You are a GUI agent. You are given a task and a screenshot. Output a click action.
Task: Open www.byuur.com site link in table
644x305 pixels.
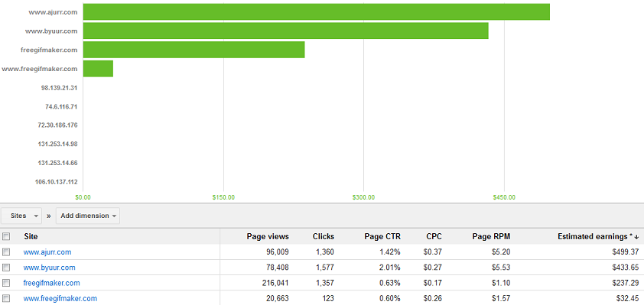pyautogui.click(x=49, y=268)
